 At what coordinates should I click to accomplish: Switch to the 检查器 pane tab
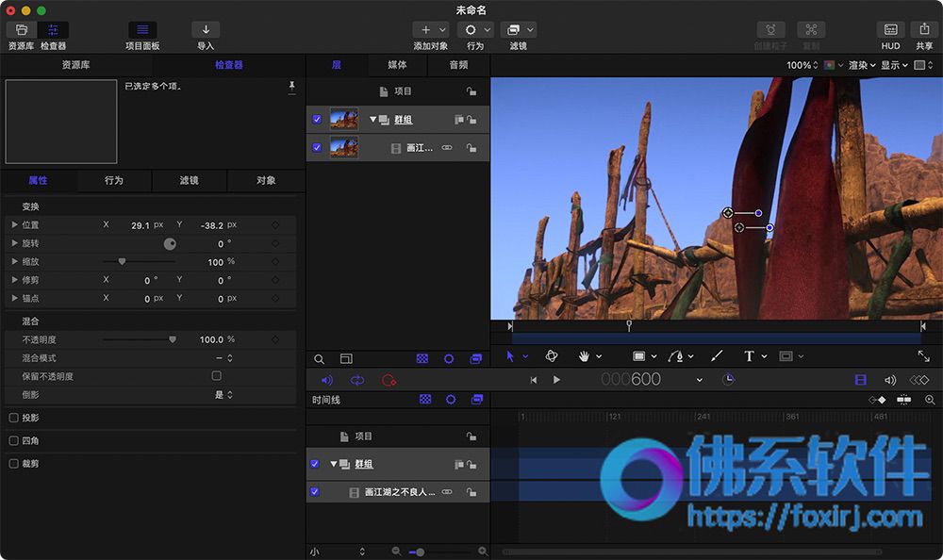[228, 65]
